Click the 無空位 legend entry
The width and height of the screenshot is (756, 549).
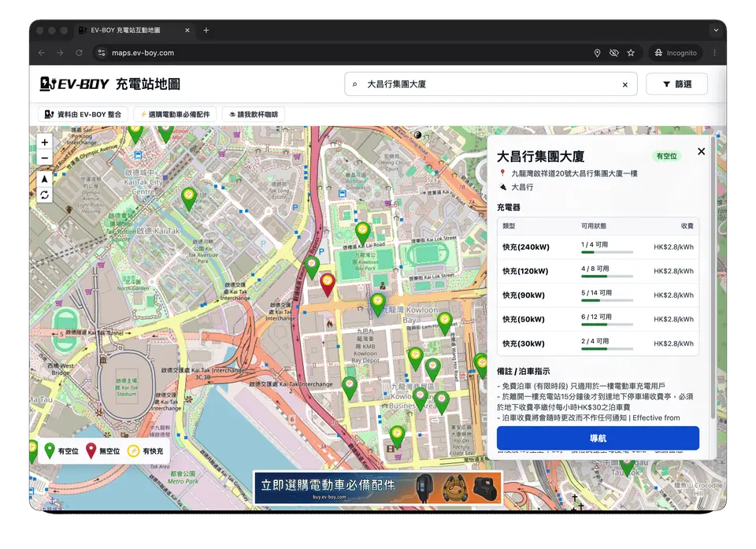102,451
